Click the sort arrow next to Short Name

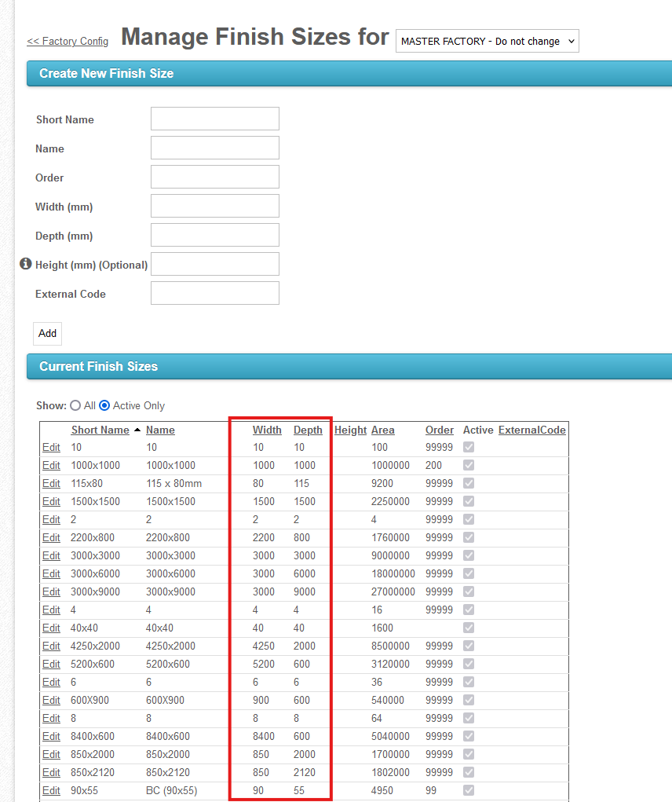[x=137, y=430]
